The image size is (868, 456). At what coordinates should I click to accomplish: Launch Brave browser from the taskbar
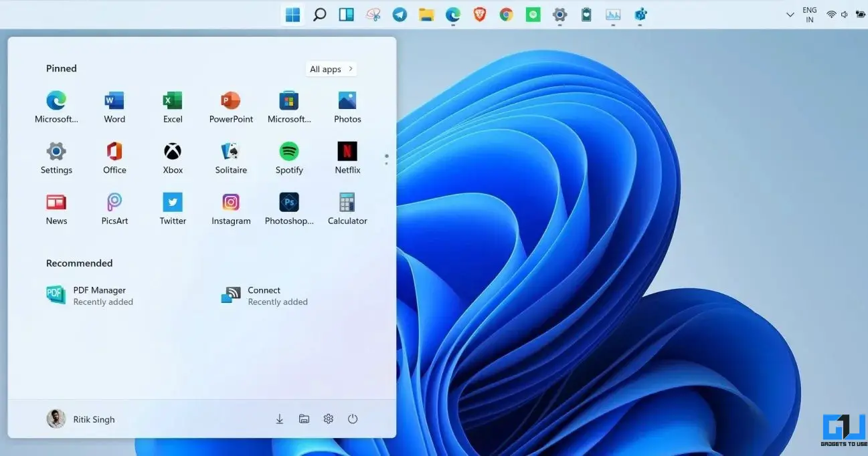tap(480, 15)
